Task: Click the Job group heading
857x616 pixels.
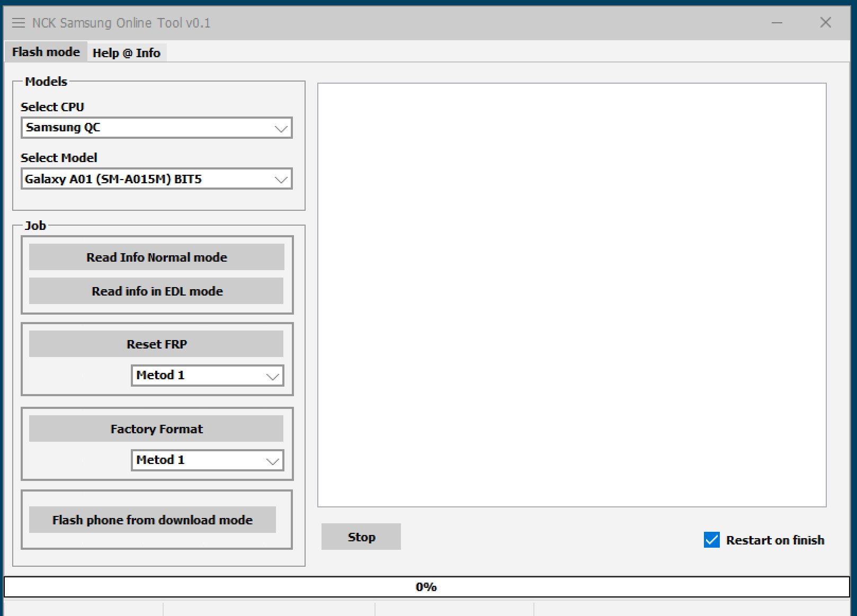Action: click(x=35, y=226)
